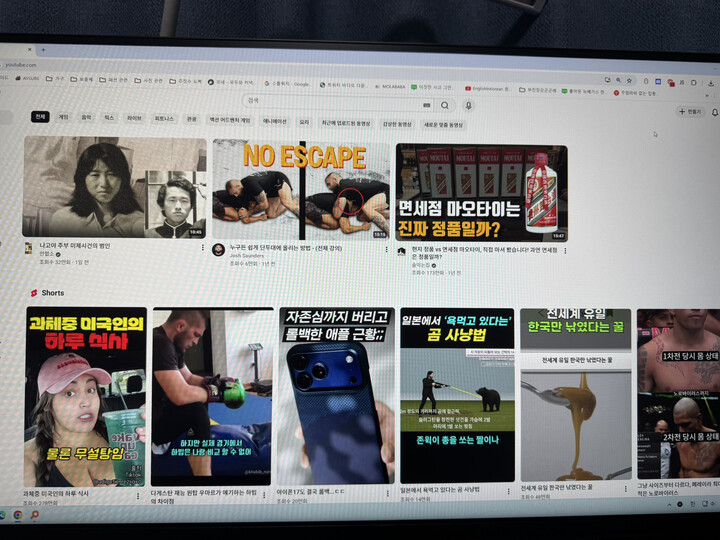Open the notifications bell

coord(712,113)
